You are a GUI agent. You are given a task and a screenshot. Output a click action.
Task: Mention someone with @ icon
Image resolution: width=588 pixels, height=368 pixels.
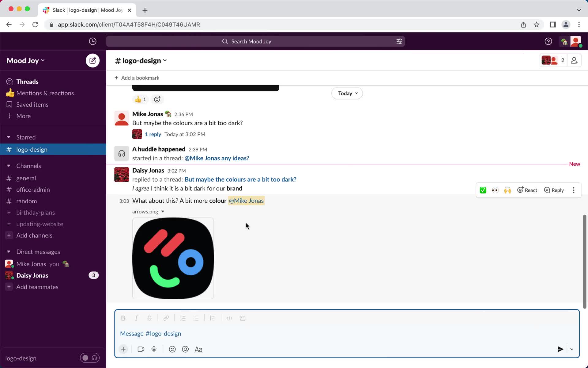pos(185,349)
